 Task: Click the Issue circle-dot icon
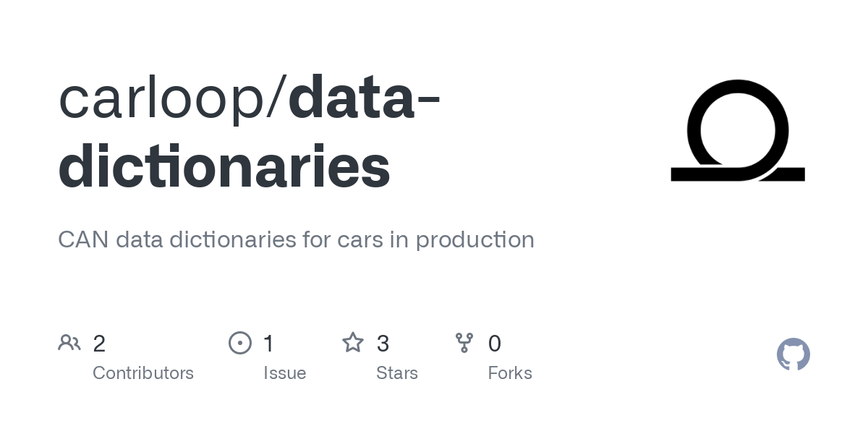[x=240, y=343]
